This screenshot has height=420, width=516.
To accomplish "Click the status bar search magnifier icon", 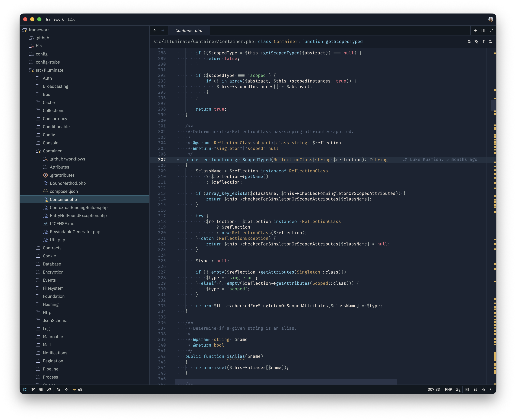I will 58,389.
